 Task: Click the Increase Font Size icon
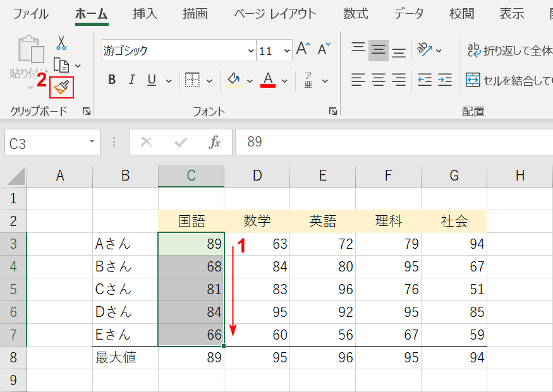(302, 47)
